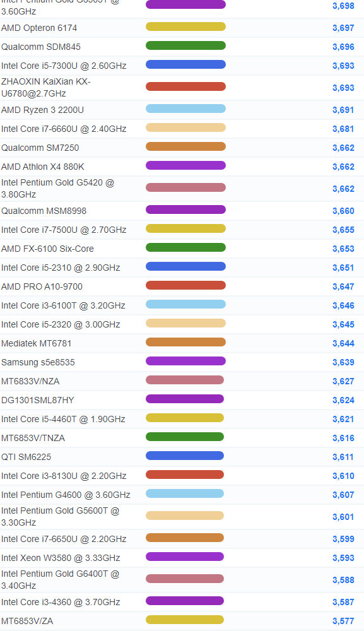The height and width of the screenshot is (631, 364).
Task: Open MT6853V/TNZA processor link
Action: [33, 438]
